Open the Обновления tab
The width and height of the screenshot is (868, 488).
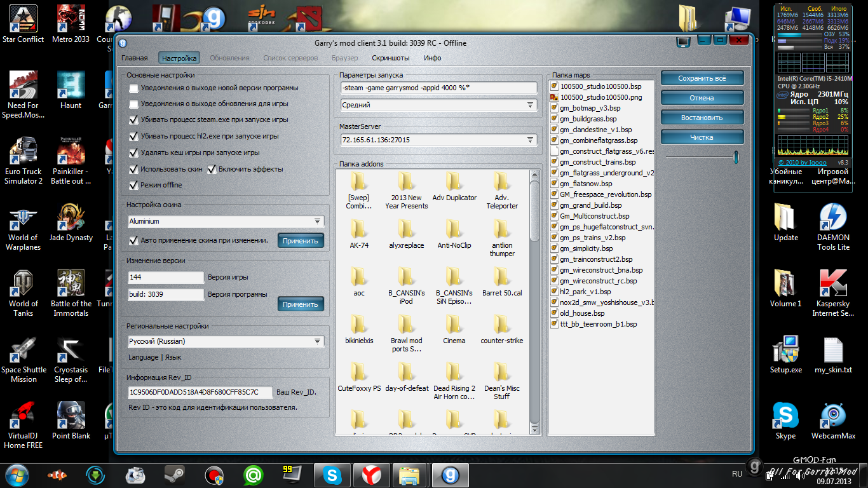[229, 58]
